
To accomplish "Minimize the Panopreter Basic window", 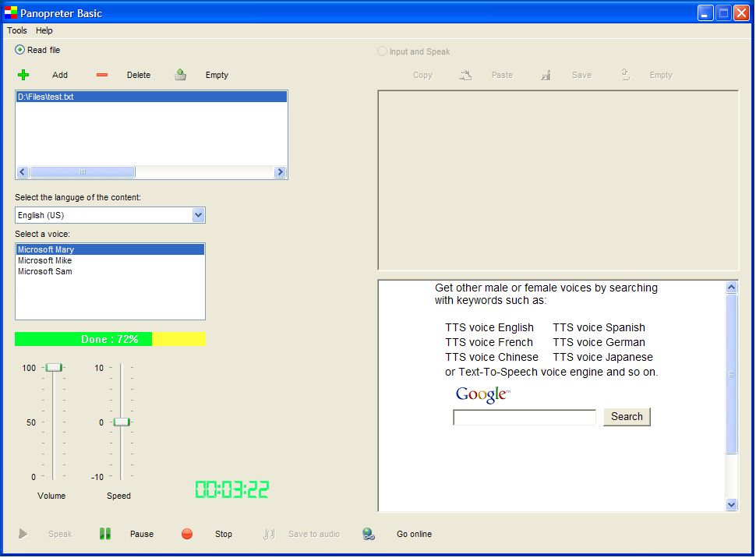I will 705,13.
